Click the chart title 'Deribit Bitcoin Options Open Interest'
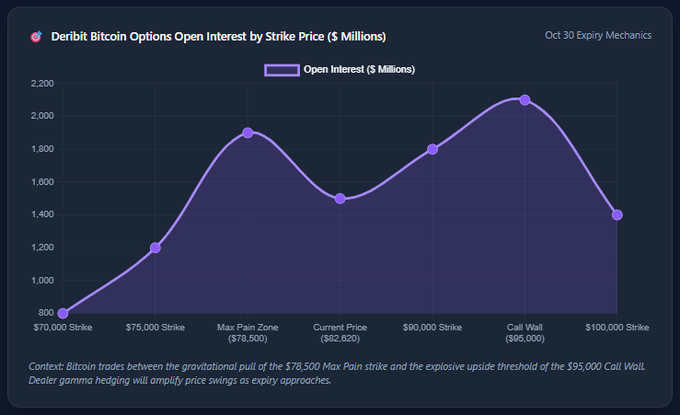Screen dimensions: 680x415 tap(219, 36)
